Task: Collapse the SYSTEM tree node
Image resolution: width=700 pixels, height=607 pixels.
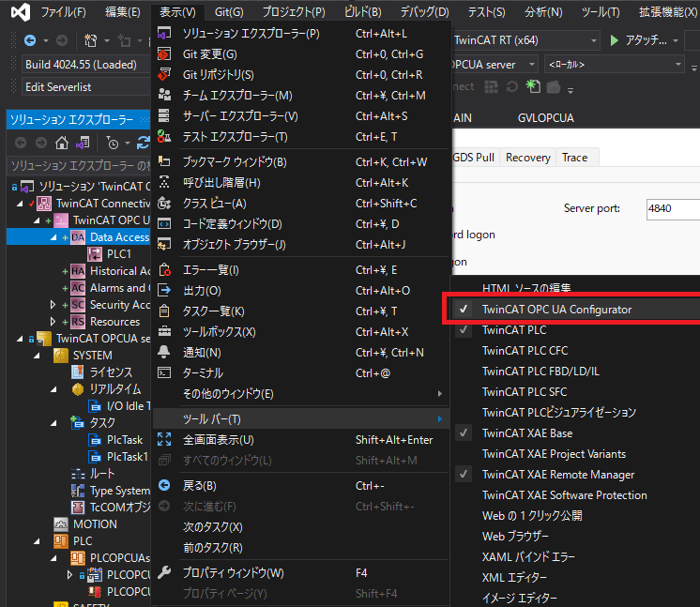Action: (x=37, y=356)
